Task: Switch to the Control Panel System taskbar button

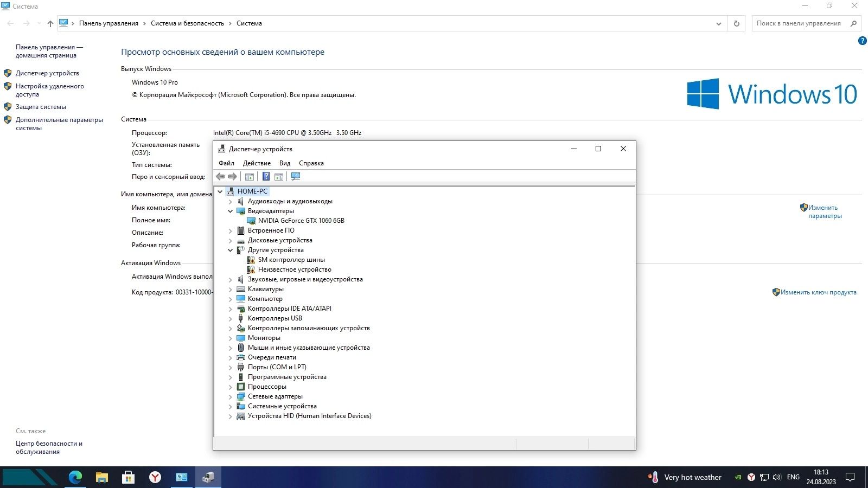Action: coord(182,477)
